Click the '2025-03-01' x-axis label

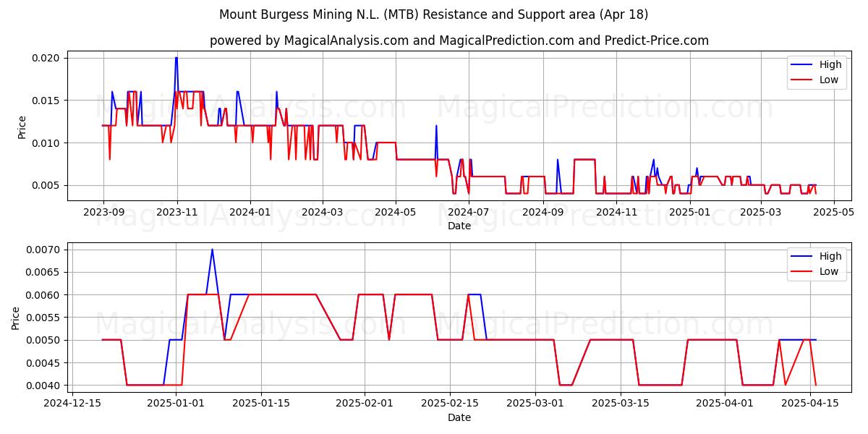[x=536, y=404]
